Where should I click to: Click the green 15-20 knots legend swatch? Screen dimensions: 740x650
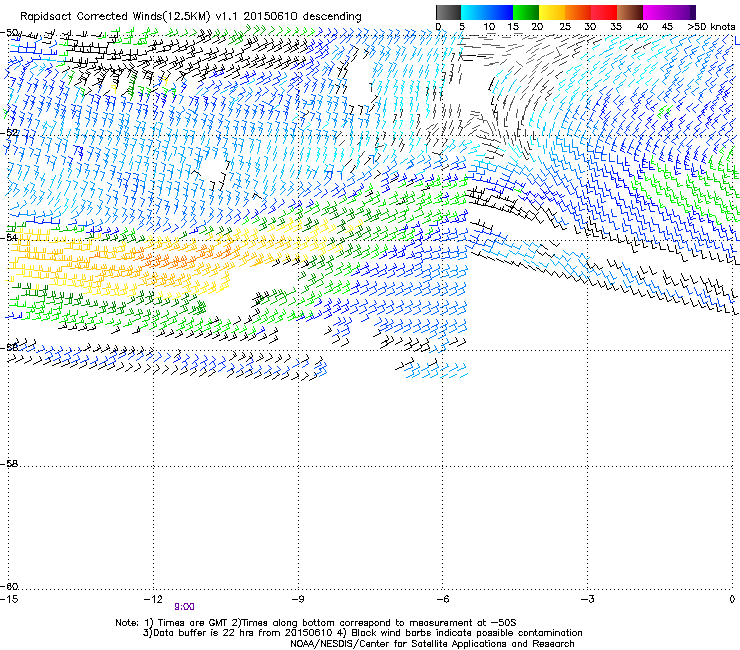point(526,12)
